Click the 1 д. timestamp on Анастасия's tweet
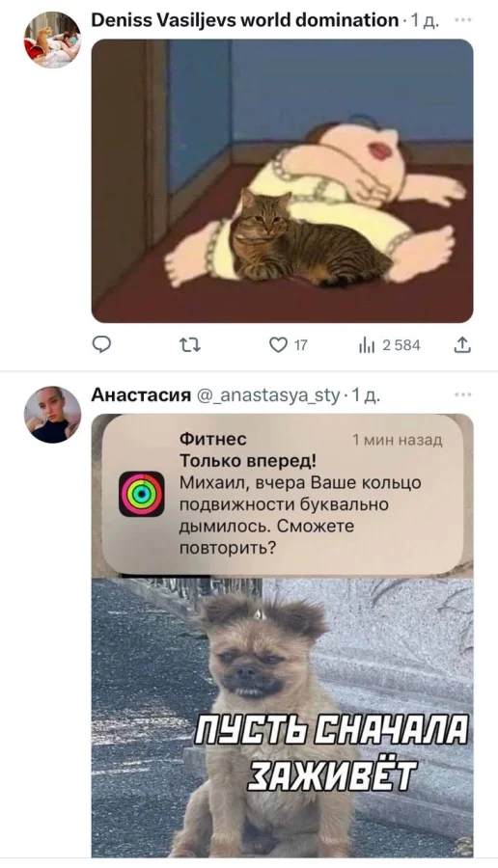The image size is (498, 868). pos(365,395)
